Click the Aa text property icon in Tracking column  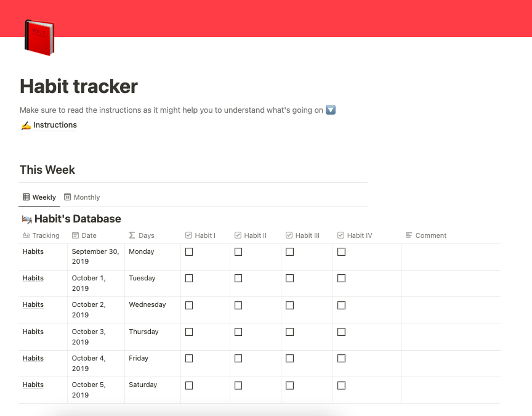point(25,235)
